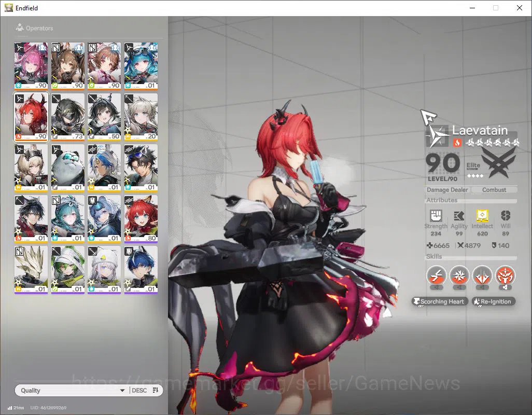Select the blue-and-white haired dark-skinned operator
The width and height of the screenshot is (532, 415).
(x=104, y=168)
